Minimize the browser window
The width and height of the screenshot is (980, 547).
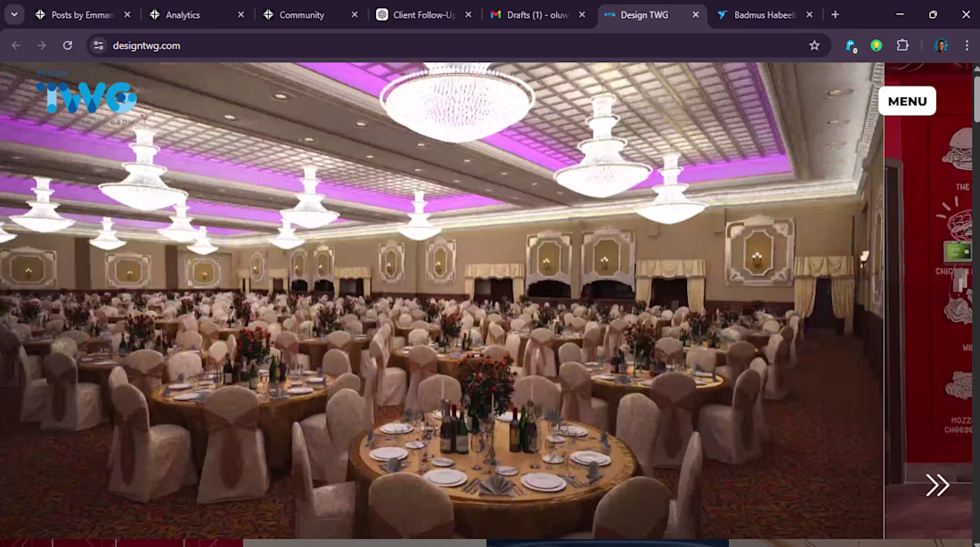click(x=900, y=14)
